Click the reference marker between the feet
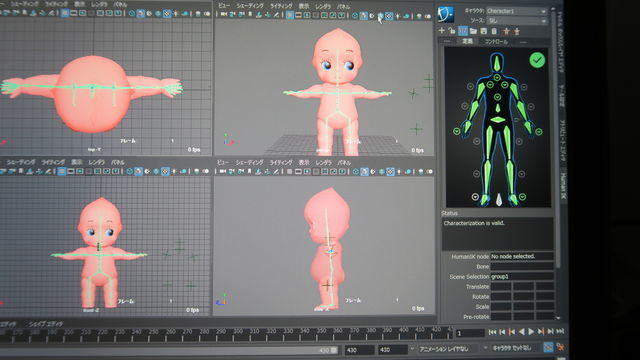The width and height of the screenshot is (640, 360). coord(499,199)
